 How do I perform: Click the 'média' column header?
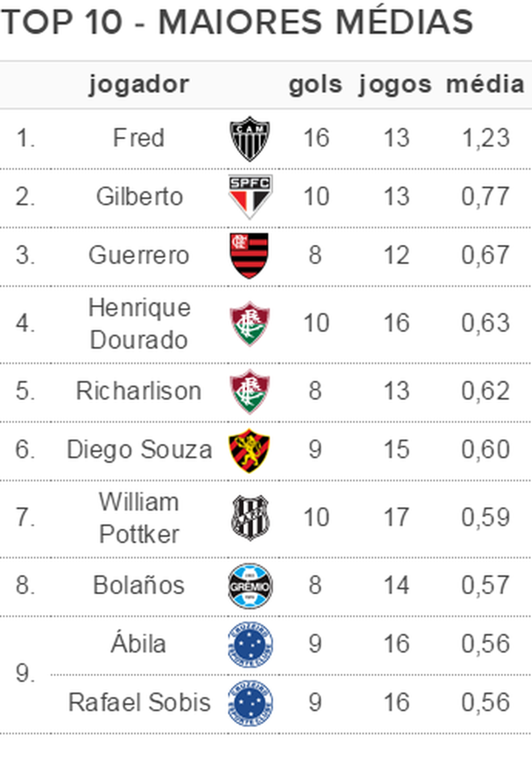pos(485,84)
